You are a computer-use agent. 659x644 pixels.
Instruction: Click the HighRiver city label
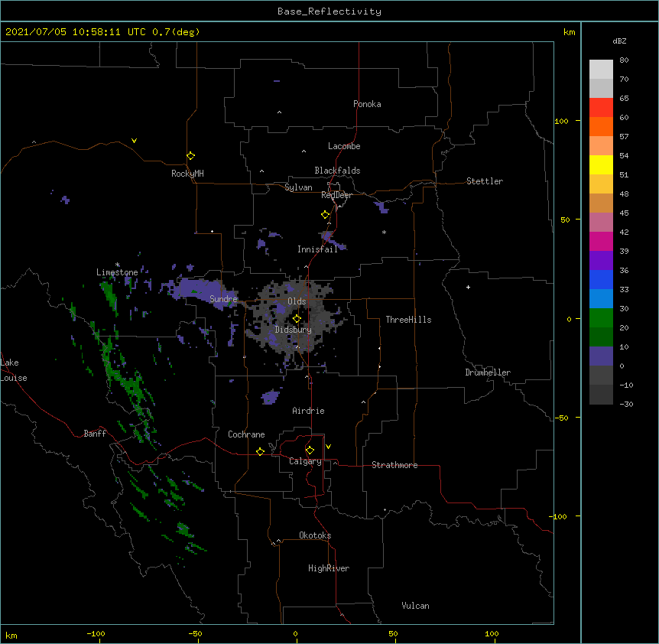coord(329,568)
